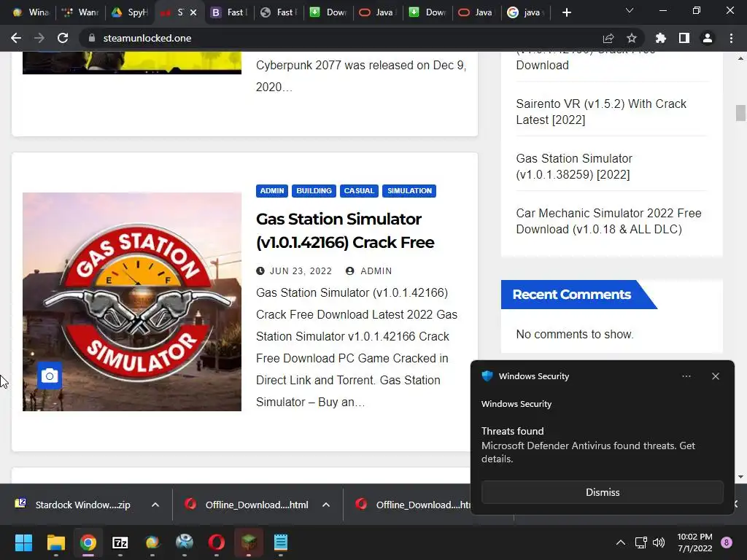The width and height of the screenshot is (747, 560).
Task: Switch to the first Fast tab with B icon
Action: (x=229, y=12)
